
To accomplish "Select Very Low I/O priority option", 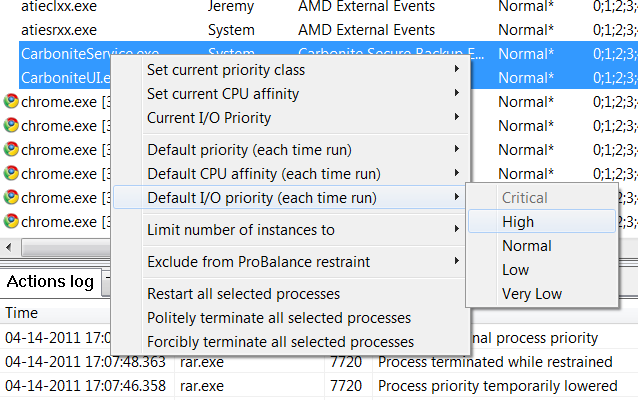I will click(542, 294).
